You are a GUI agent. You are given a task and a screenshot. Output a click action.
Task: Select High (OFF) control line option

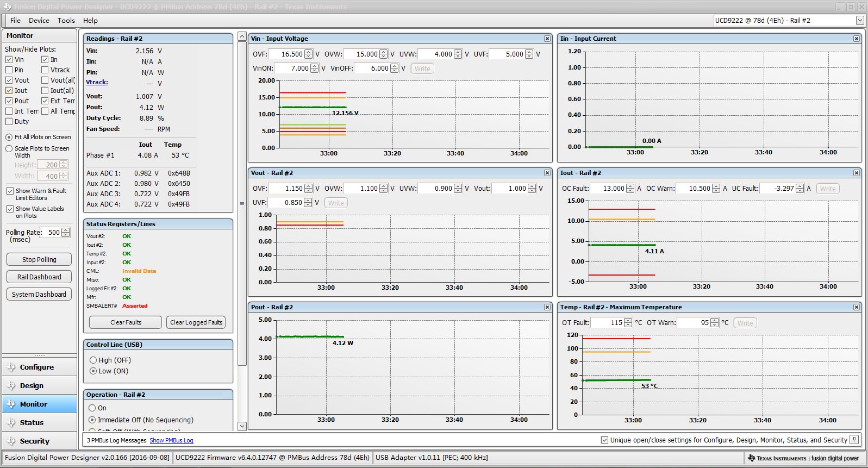coord(93,360)
